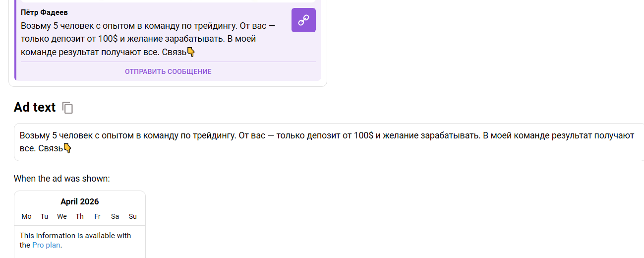Viewport: 644px width, 258px height.
Task: Click the pointing-down emoji in the Ad text box
Action: coord(67,148)
